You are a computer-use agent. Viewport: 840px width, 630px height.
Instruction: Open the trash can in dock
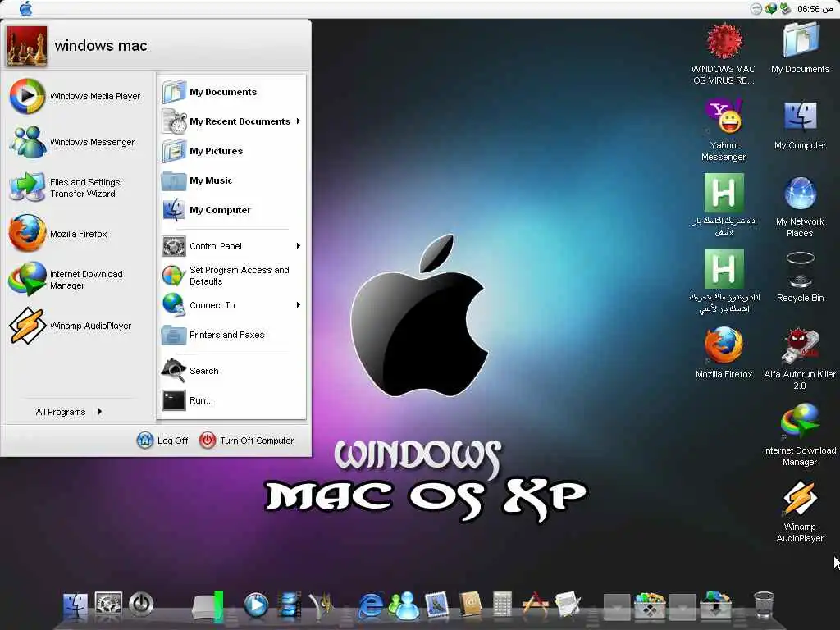764,605
